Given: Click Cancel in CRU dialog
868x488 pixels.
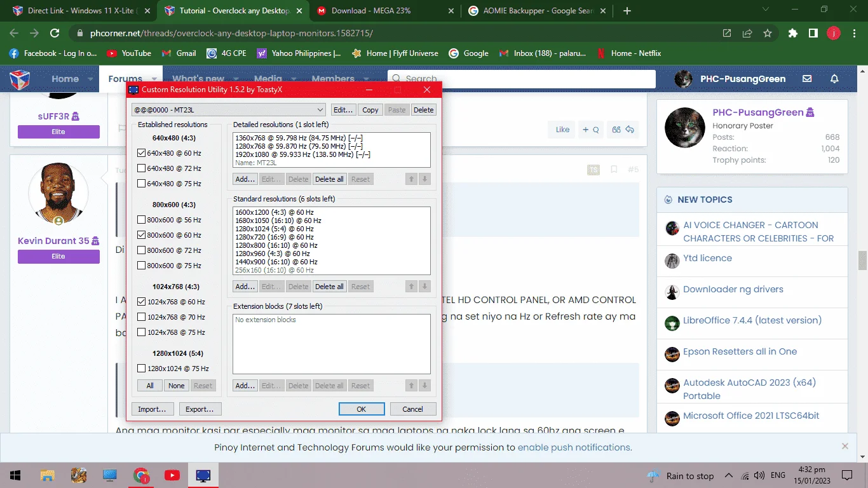Looking at the screenshot, I should coord(413,409).
